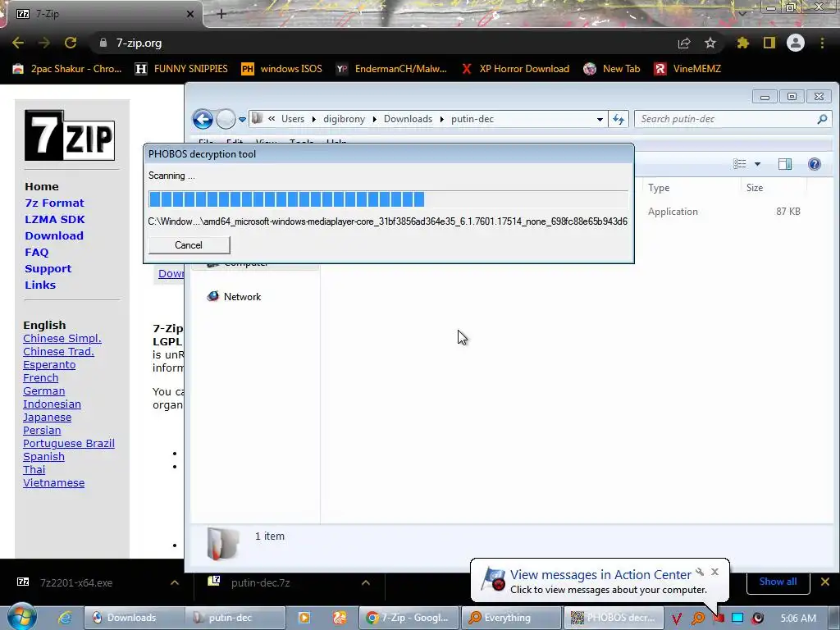840x630 pixels.
Task: Open windows ISOS bookmark
Action: [x=282, y=69]
